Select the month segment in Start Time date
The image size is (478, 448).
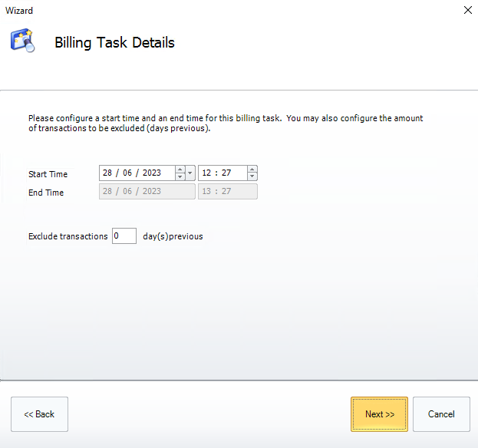point(127,173)
